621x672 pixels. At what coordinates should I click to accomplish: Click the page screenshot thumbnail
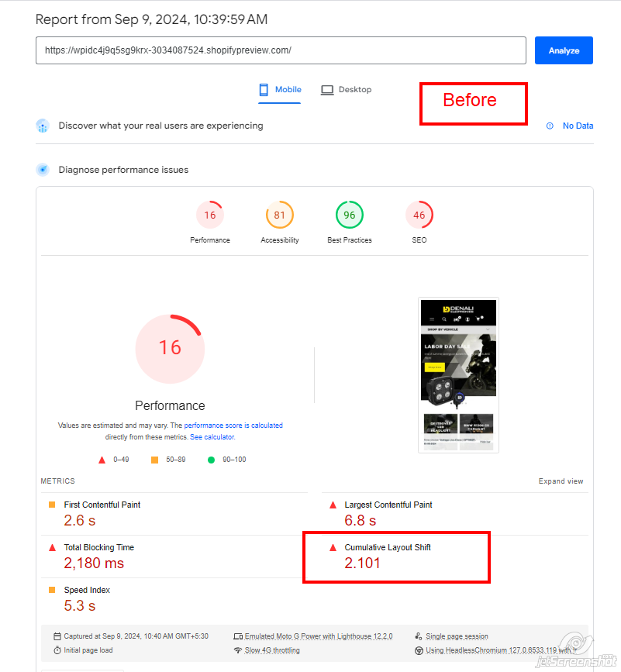(x=458, y=374)
